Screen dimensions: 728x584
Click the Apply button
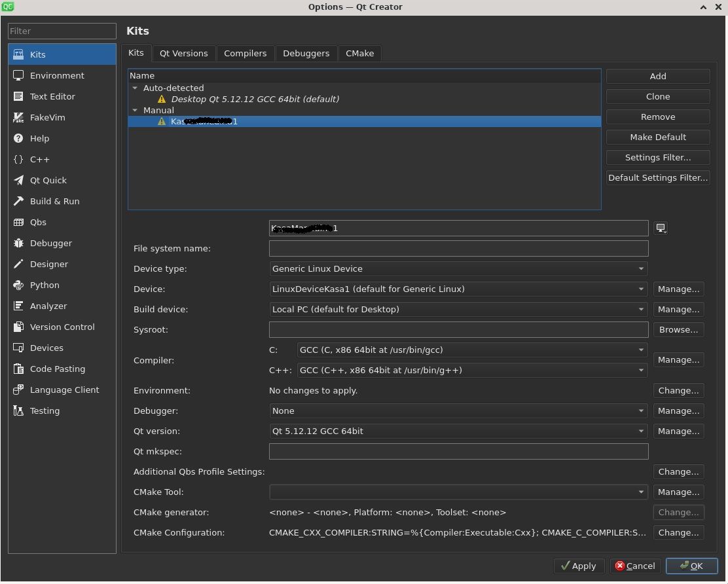coord(579,567)
